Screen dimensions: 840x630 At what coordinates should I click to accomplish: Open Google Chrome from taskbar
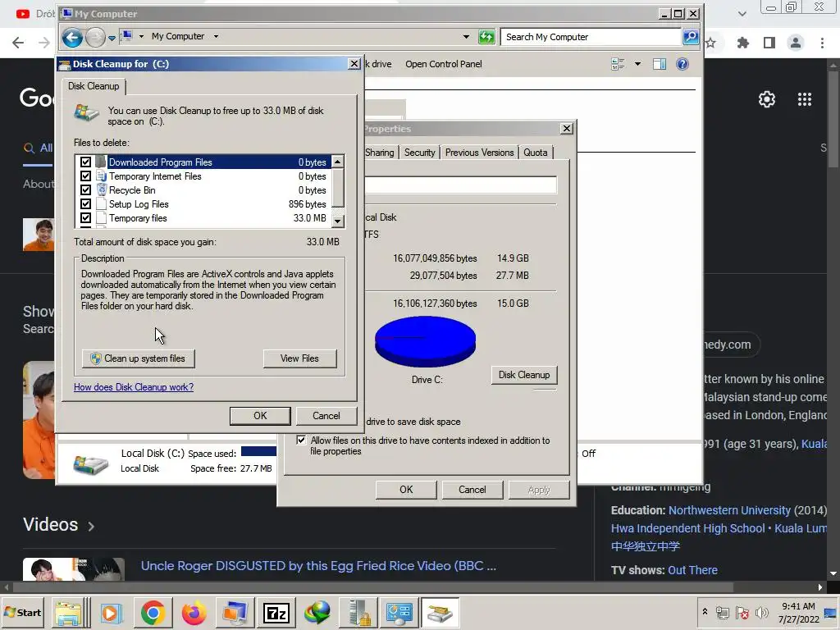[x=153, y=613]
